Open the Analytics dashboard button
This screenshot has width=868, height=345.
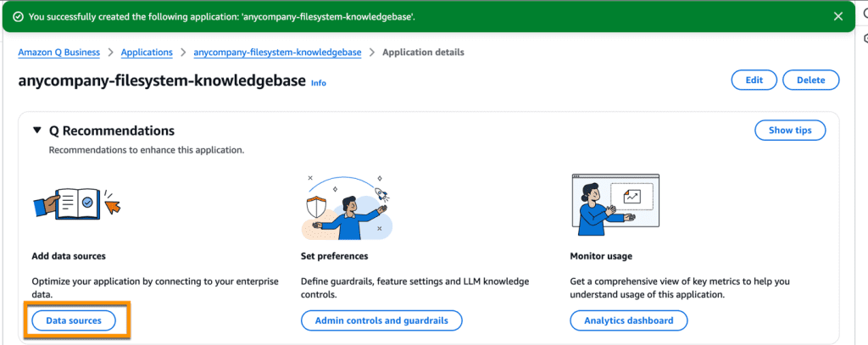[x=628, y=320]
